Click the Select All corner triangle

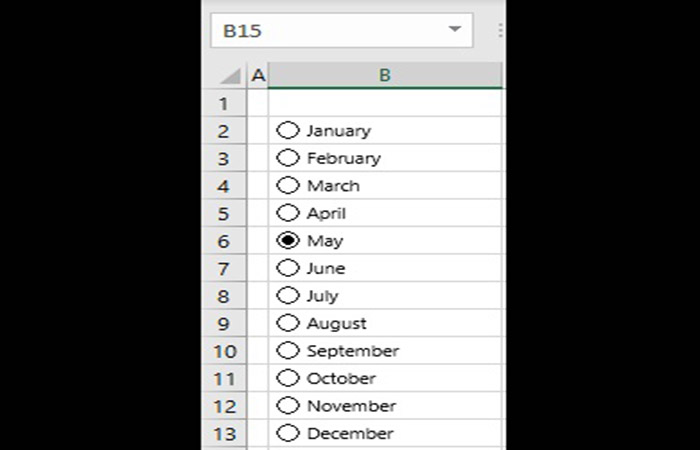click(x=230, y=76)
